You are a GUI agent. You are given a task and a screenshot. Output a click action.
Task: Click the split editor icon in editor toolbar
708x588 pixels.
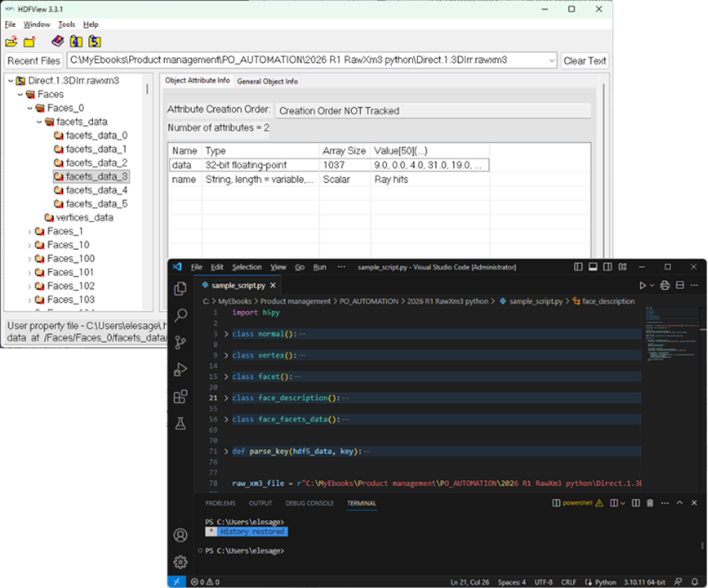coord(680,285)
